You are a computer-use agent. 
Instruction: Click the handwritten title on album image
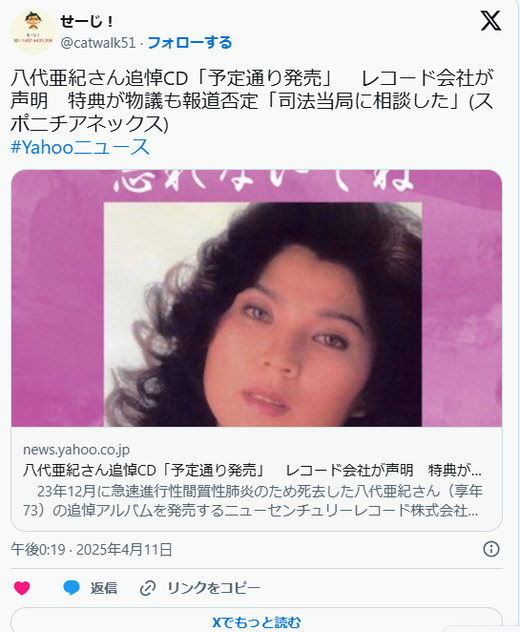[x=264, y=180]
